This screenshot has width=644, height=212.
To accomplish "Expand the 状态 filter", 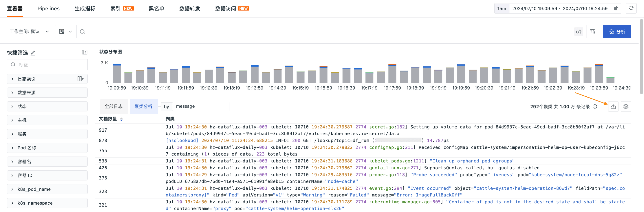I will 47,106.
